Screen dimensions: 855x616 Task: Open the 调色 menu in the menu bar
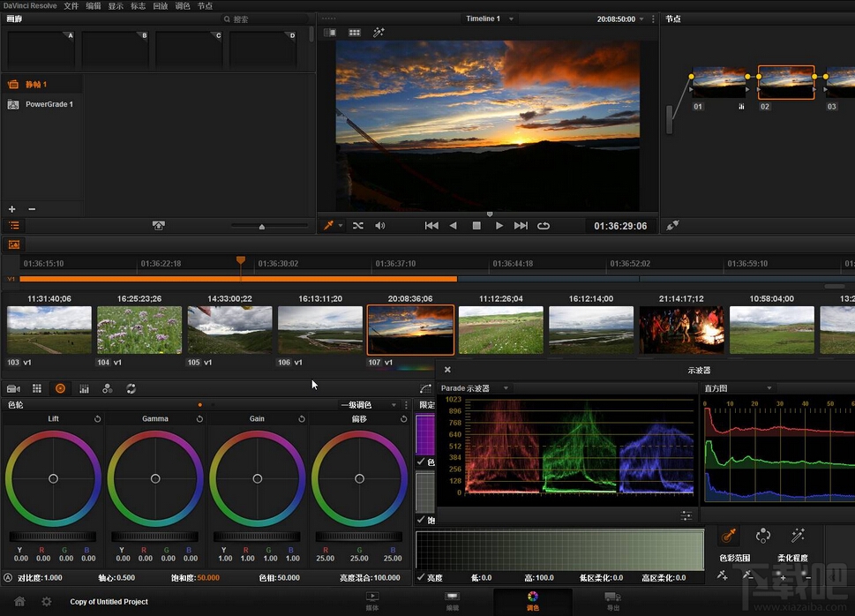coord(183,6)
